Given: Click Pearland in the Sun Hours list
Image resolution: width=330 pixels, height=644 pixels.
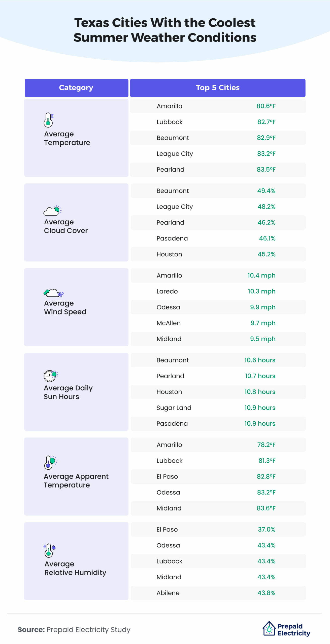Looking at the screenshot, I should tap(170, 376).
